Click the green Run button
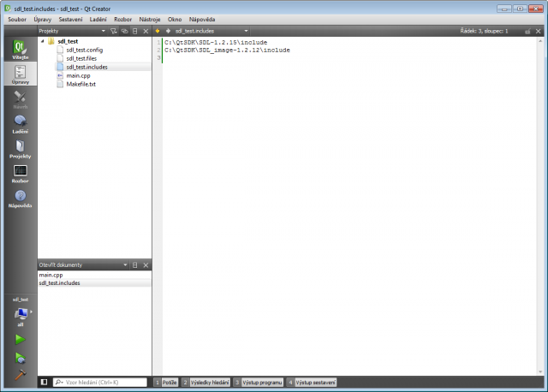The width and height of the screenshot is (548, 392). pyautogui.click(x=19, y=340)
